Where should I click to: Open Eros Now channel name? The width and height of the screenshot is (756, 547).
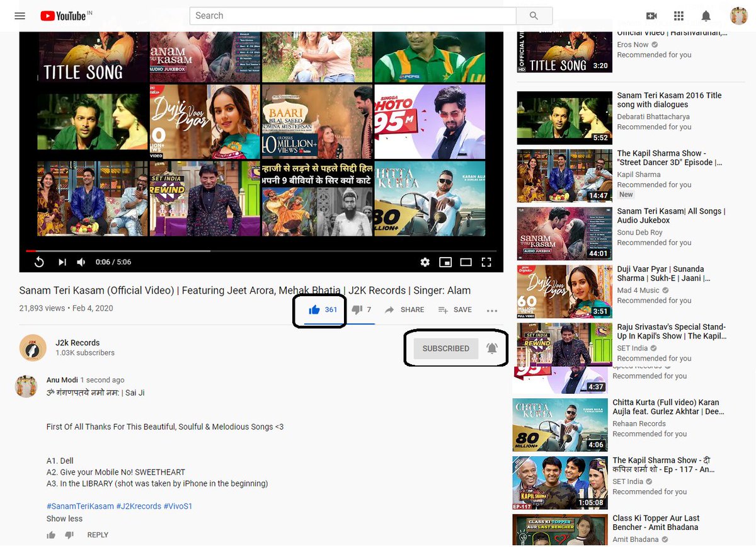tap(633, 45)
